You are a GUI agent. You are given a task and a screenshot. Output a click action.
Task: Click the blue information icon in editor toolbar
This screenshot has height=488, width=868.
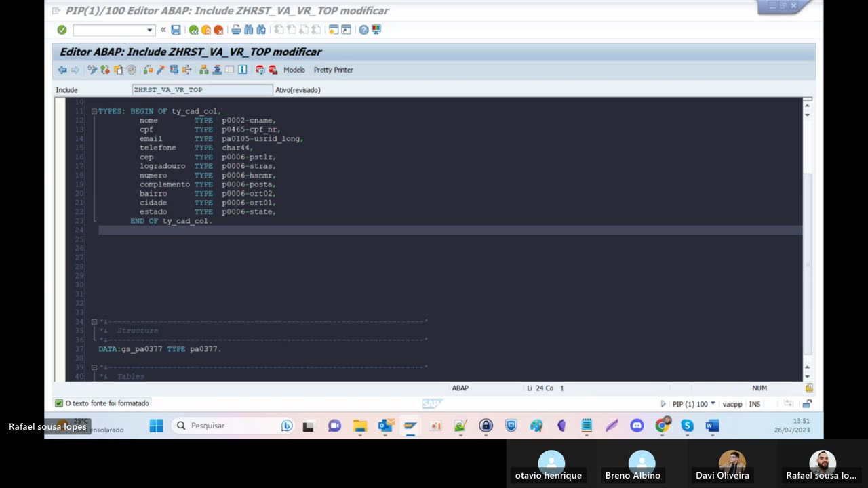click(242, 70)
